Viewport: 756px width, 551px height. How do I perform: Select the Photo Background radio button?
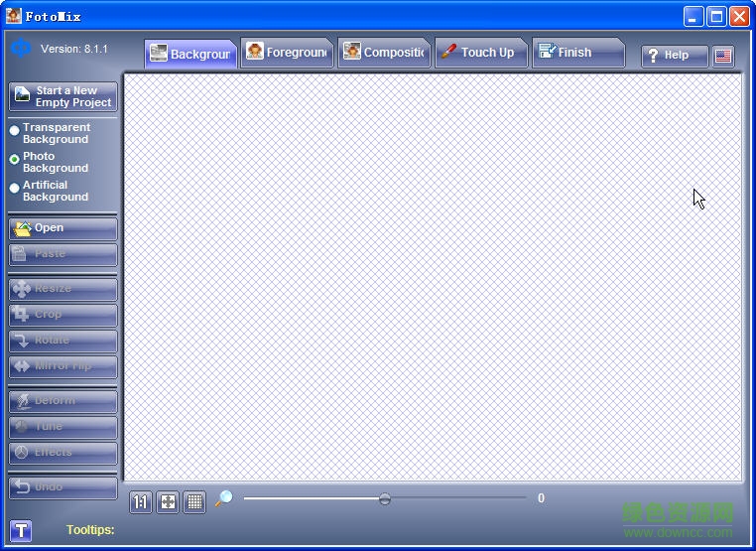coord(15,159)
